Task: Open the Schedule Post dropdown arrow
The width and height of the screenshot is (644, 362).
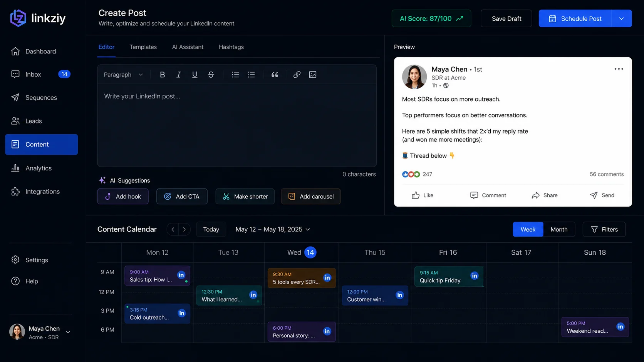Action: point(622,18)
